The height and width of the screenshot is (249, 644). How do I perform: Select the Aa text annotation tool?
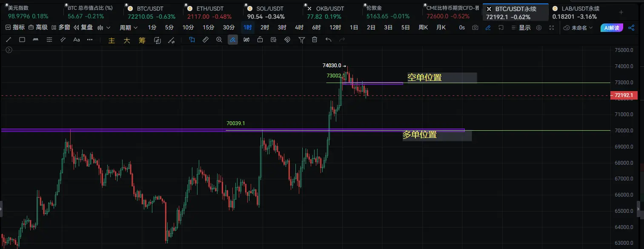(77, 40)
